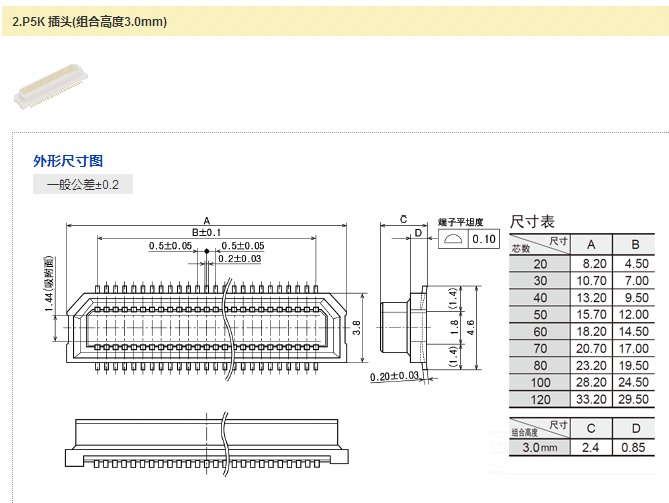Click the terminal flatness symbol icon
The width and height of the screenshot is (669, 503).
coord(452,239)
